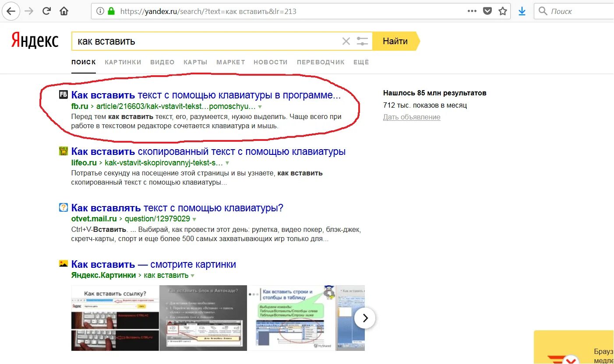Image resolution: width=614 pixels, height=364 pixels.
Task: Click 'Нашлось 85 млн результатов' text
Action: [x=435, y=93]
